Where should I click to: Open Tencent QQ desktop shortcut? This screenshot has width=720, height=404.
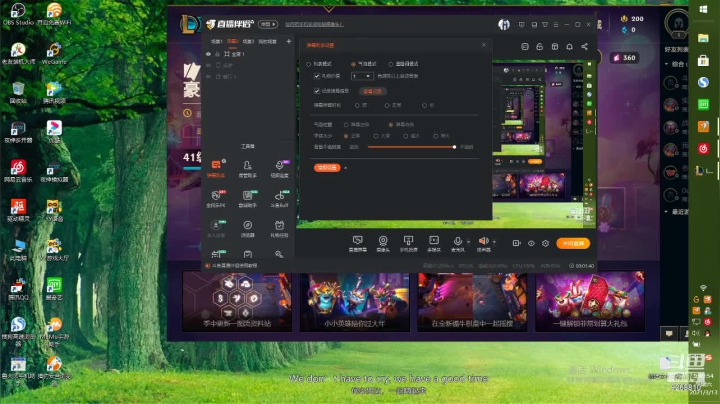(18, 290)
